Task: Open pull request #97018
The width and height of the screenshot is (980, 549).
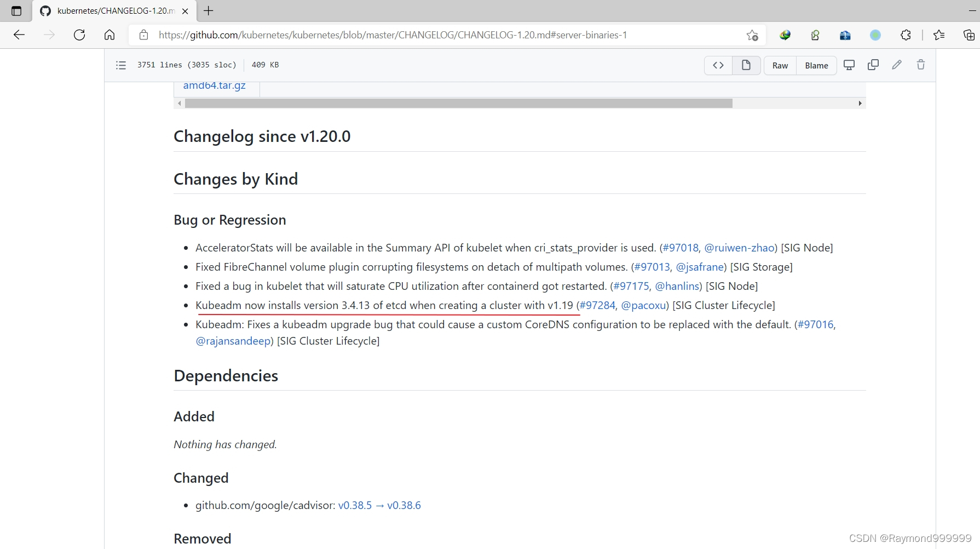Action: coord(681,248)
